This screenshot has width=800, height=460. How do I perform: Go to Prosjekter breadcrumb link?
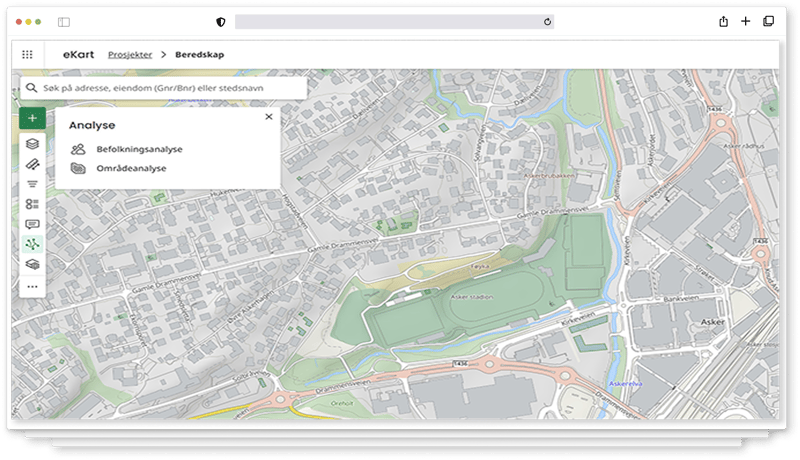(130, 55)
